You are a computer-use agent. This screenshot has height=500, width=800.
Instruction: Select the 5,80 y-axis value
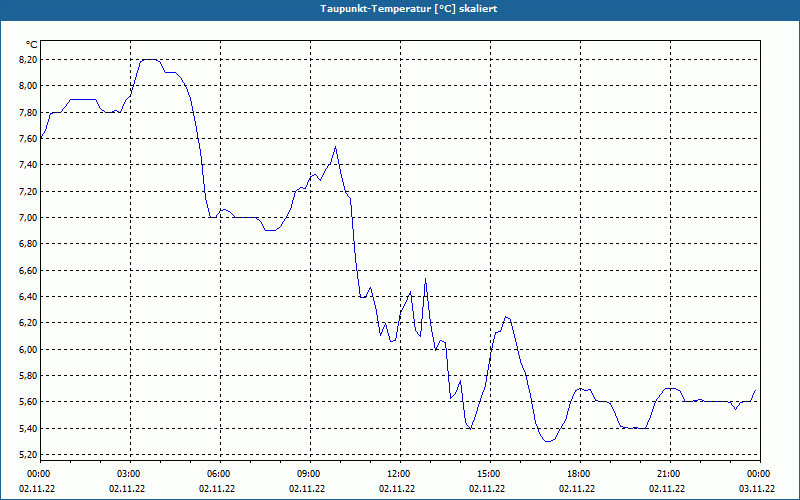click(x=27, y=376)
